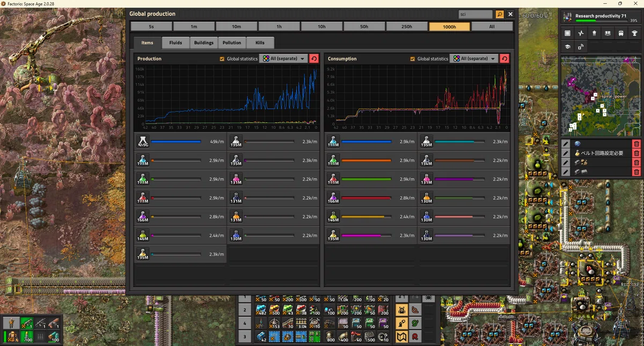Viewport: 644px width, 346px height.
Task: Open the train icon above the minimap
Action: click(x=621, y=33)
